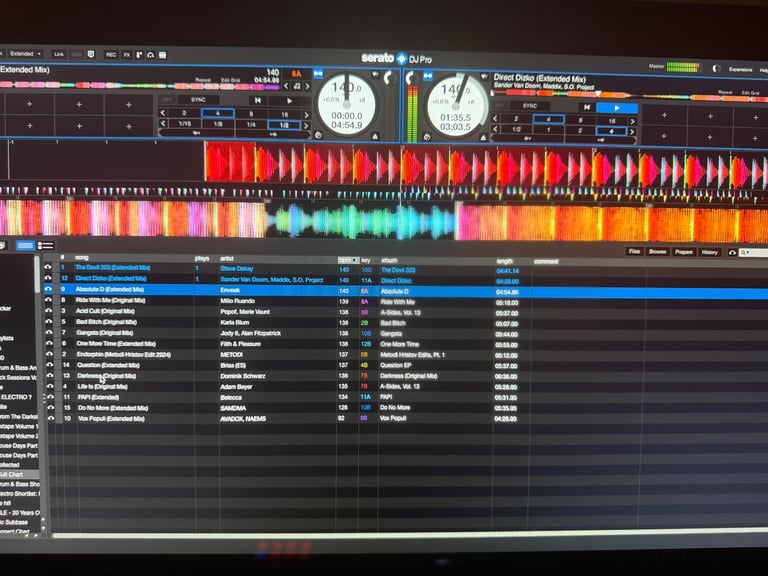Click the shield icon next to MIDI

point(91,54)
